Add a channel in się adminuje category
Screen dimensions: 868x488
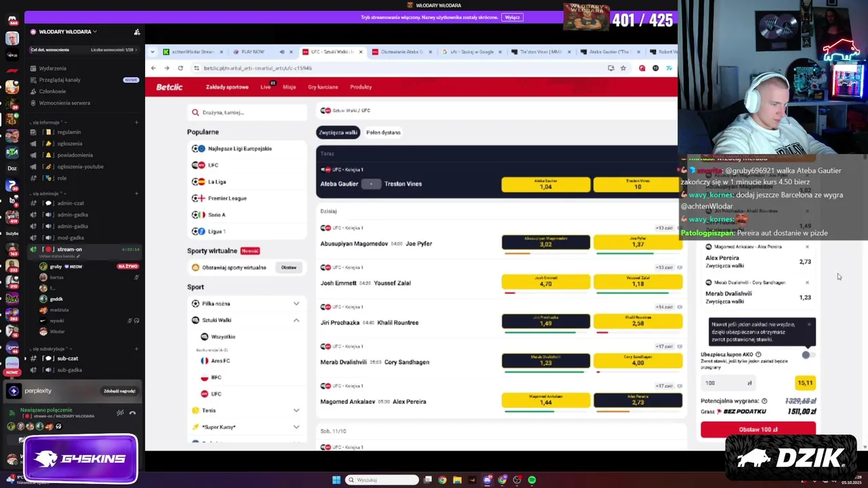point(136,194)
